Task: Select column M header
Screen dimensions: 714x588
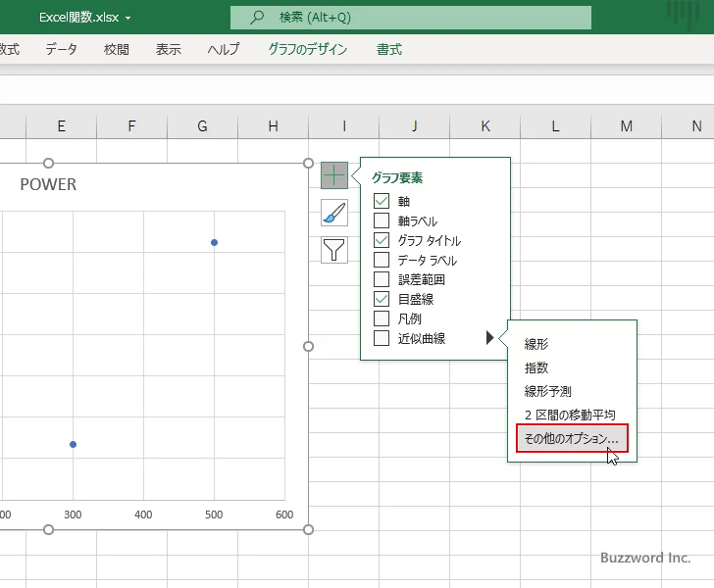Action: pos(626,126)
